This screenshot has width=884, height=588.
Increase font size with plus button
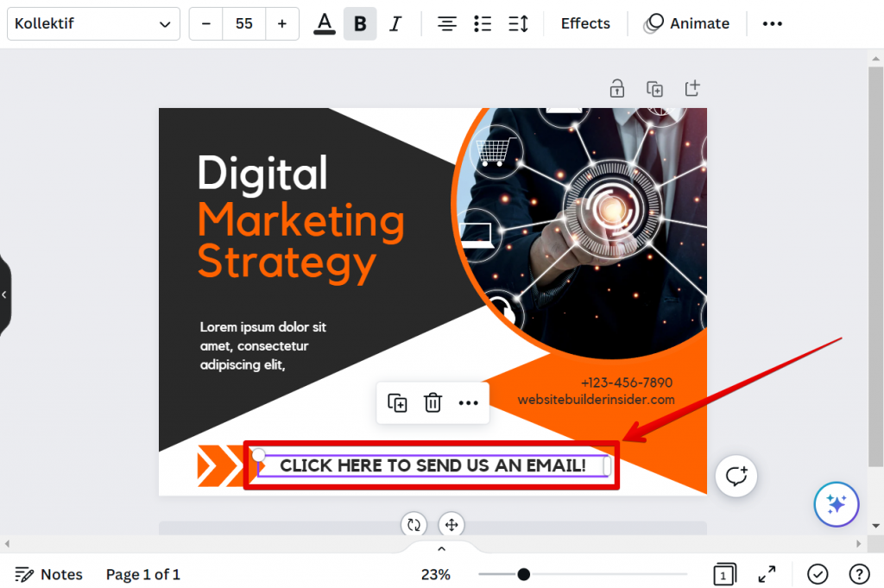tap(281, 24)
